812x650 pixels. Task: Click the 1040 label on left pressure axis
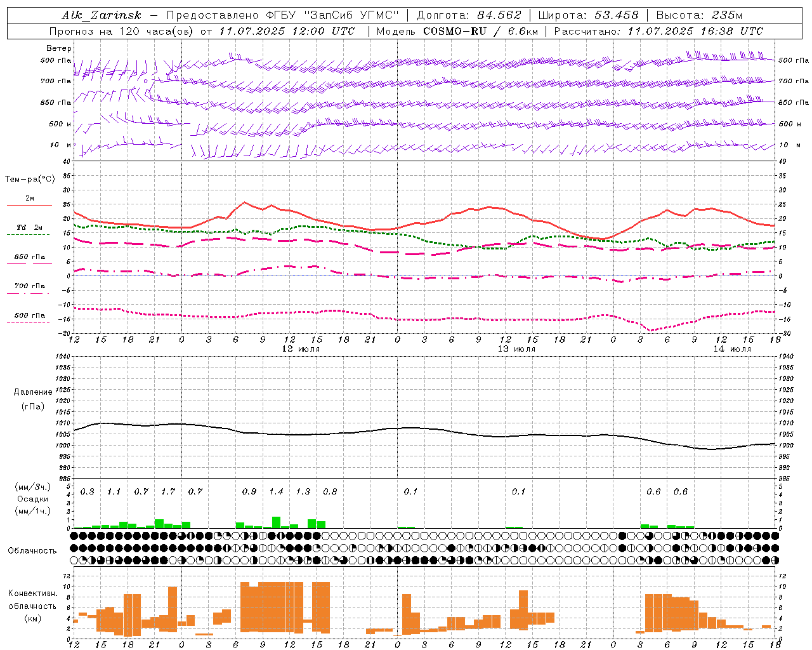click(63, 356)
